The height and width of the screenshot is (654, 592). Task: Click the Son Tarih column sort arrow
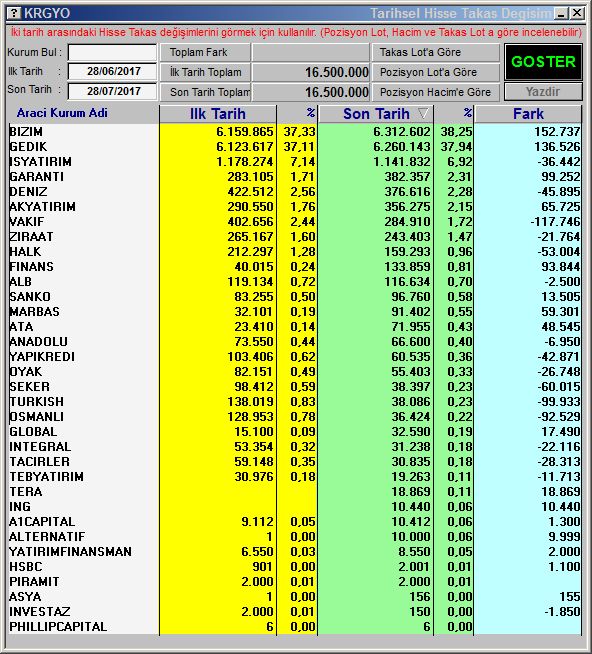point(423,113)
